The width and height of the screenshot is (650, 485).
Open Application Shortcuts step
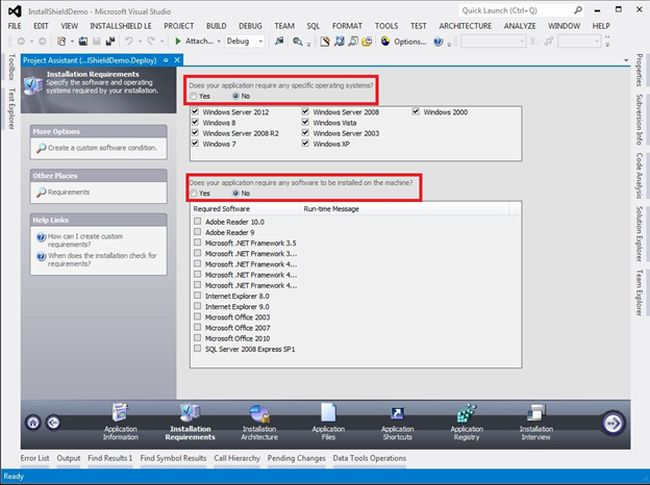397,422
